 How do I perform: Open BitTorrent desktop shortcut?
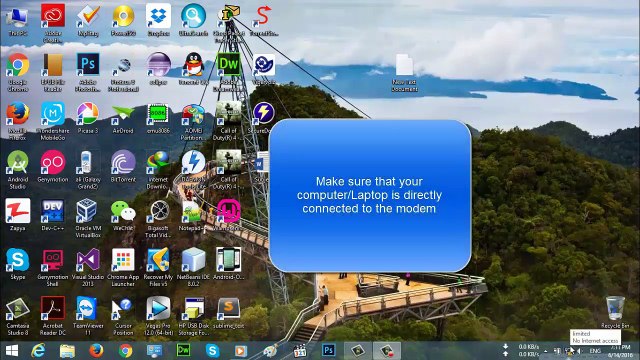pos(123,167)
